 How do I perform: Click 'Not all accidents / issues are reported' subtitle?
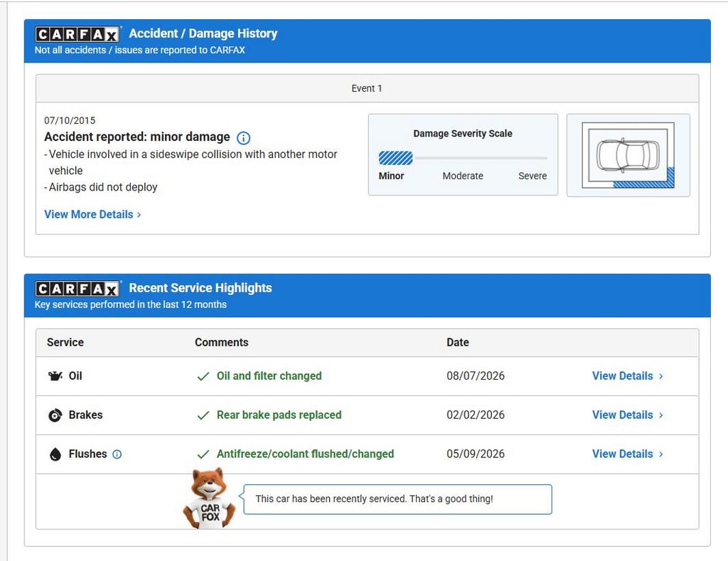[x=140, y=50]
